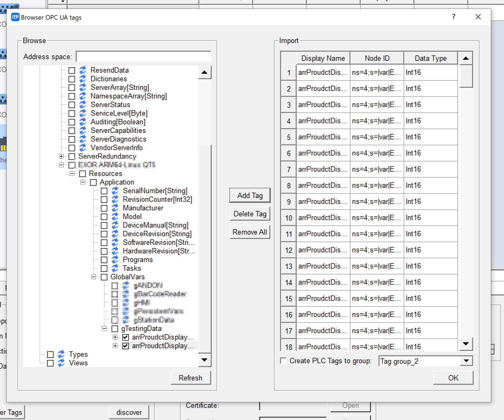Image resolution: width=504 pixels, height=420 pixels.
Task: Open the Tag group_2 dropdown
Action: (466, 361)
